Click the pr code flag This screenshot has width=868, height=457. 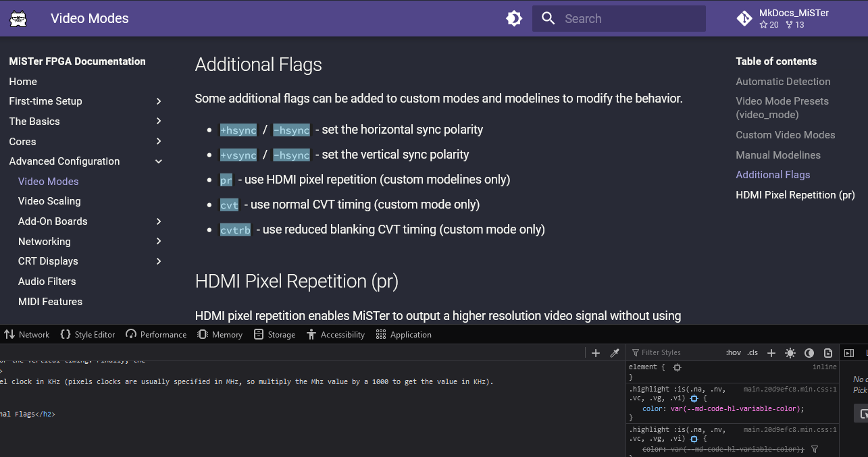pyautogui.click(x=226, y=180)
